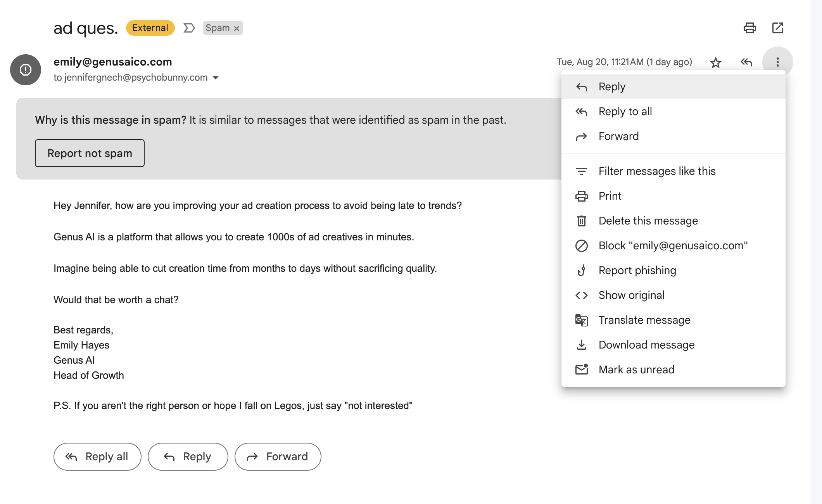Screen dimensions: 822x504
Task: Print all using top printer icon
Action: coord(749,28)
